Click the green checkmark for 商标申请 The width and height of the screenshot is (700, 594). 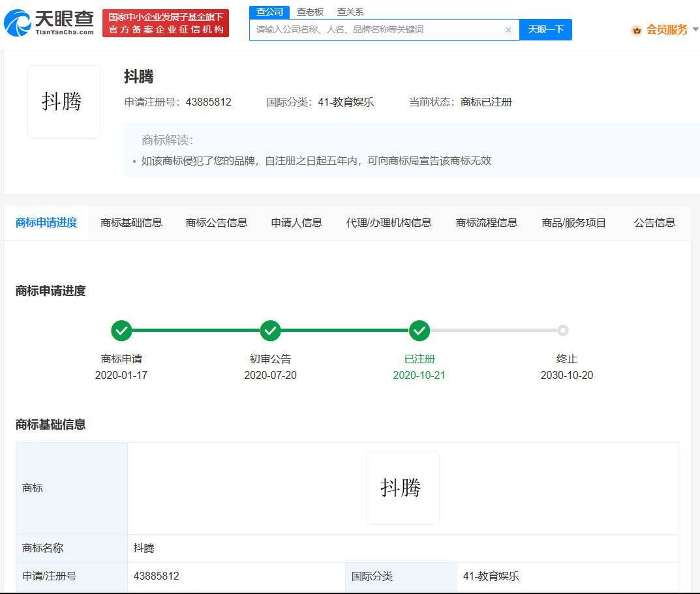coord(121,331)
